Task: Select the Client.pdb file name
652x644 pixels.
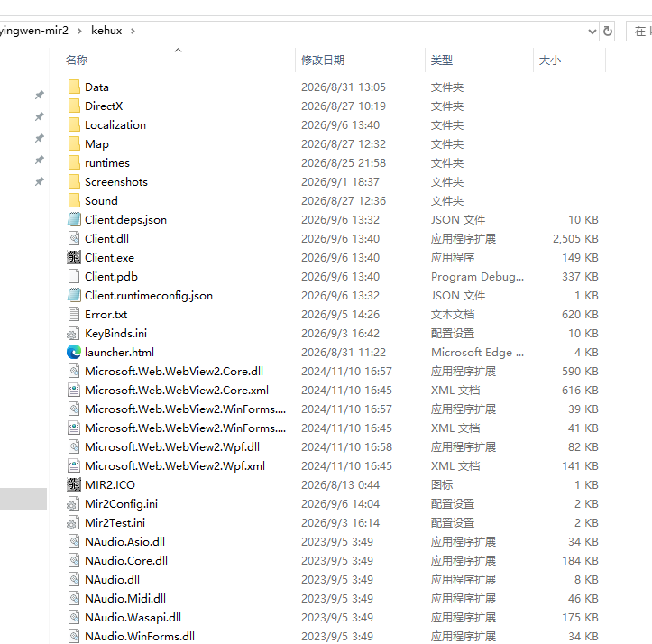Action: pos(111,276)
